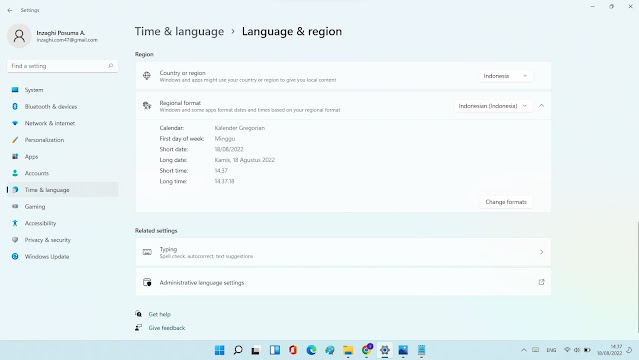Open Regional format dropdown Indonesian (Indonesia)

(x=493, y=106)
